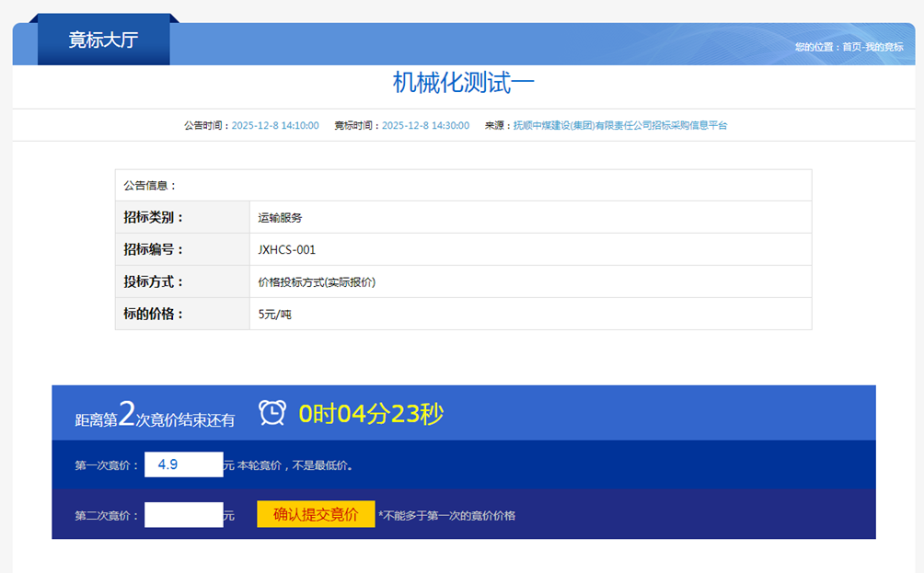Open the 首页-我的竞标 breadcrumb link
Viewport: 924px width, 573px height.
tap(872, 47)
